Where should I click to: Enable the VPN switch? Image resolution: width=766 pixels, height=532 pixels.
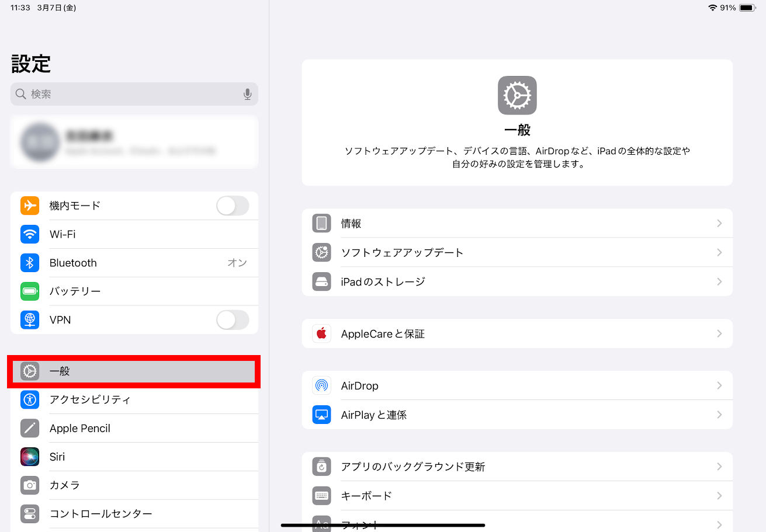(x=233, y=320)
